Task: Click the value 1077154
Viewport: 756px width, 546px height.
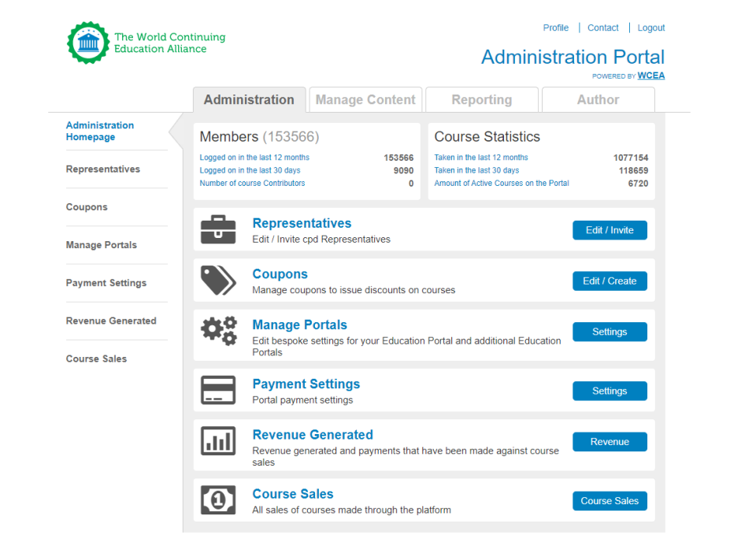Action: (631, 158)
